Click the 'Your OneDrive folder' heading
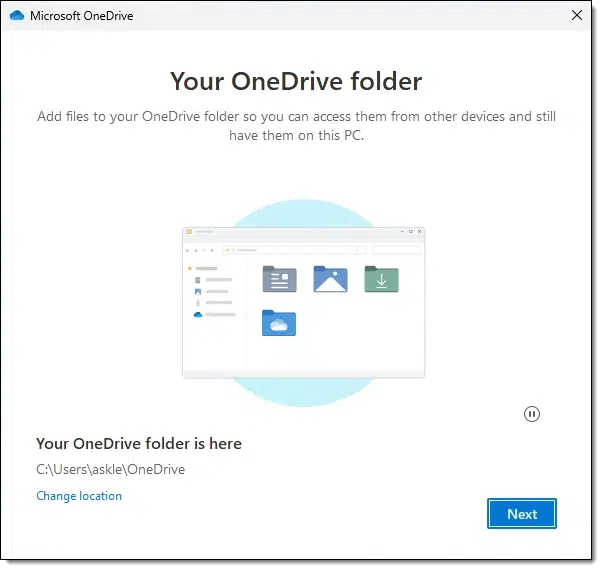 tap(296, 81)
